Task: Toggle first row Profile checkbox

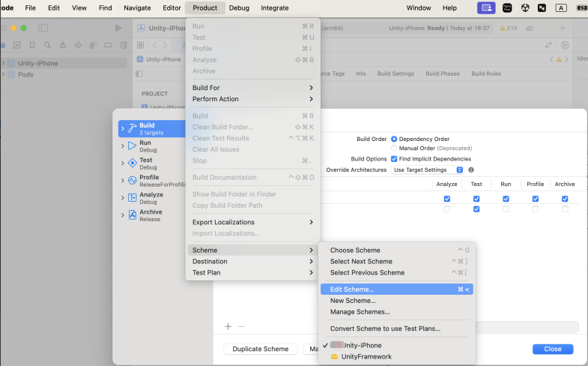Action: 536,199
